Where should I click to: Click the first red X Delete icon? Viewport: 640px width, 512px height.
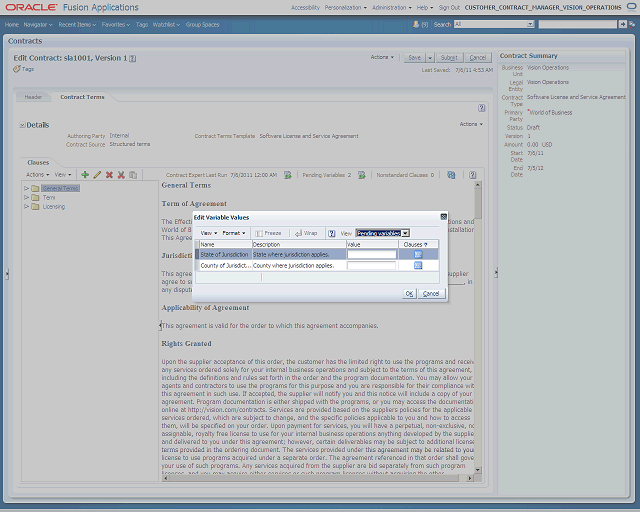pos(109,175)
